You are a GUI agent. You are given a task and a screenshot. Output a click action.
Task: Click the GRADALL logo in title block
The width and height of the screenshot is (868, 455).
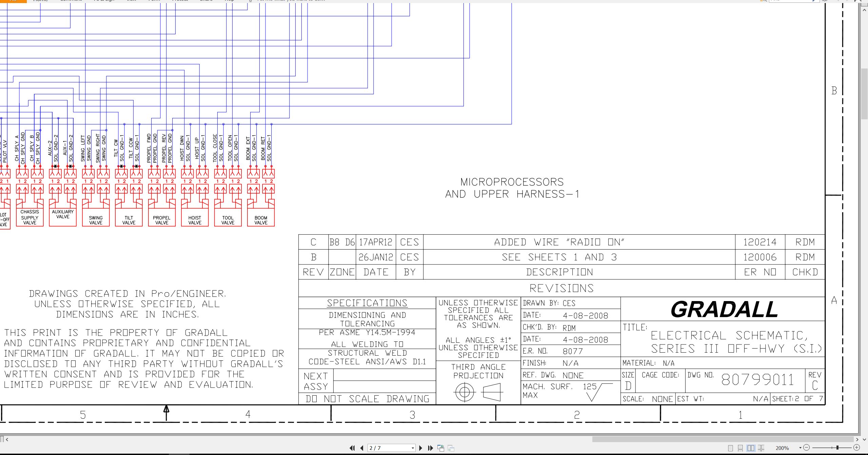724,309
